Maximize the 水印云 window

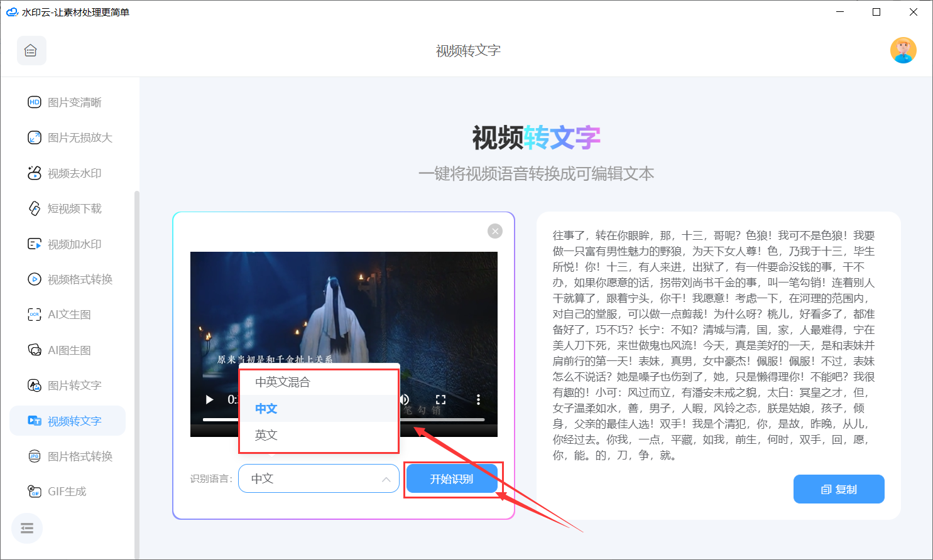[876, 12]
